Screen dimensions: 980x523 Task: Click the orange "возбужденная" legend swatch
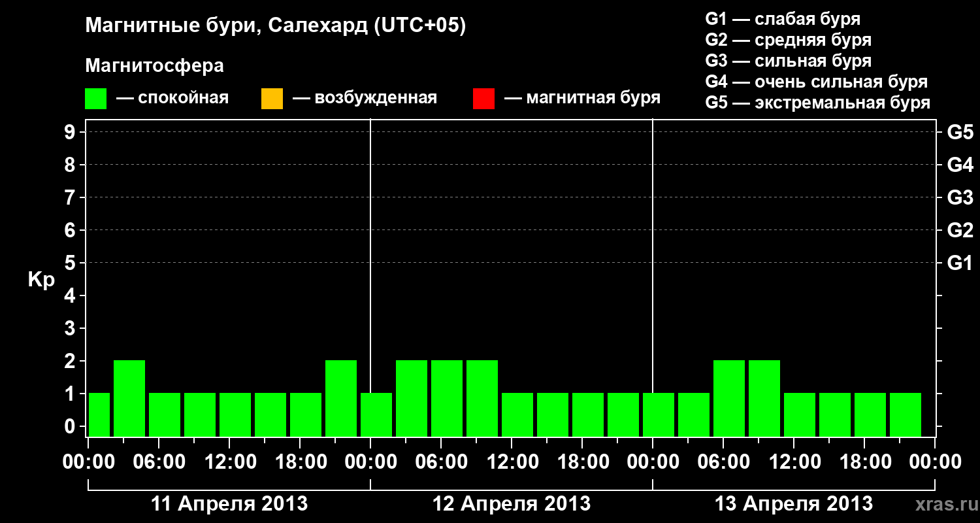pyautogui.click(x=272, y=99)
